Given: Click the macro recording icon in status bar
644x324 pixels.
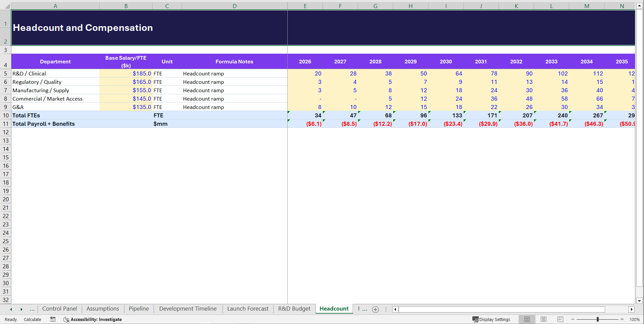Looking at the screenshot, I should tap(53, 319).
